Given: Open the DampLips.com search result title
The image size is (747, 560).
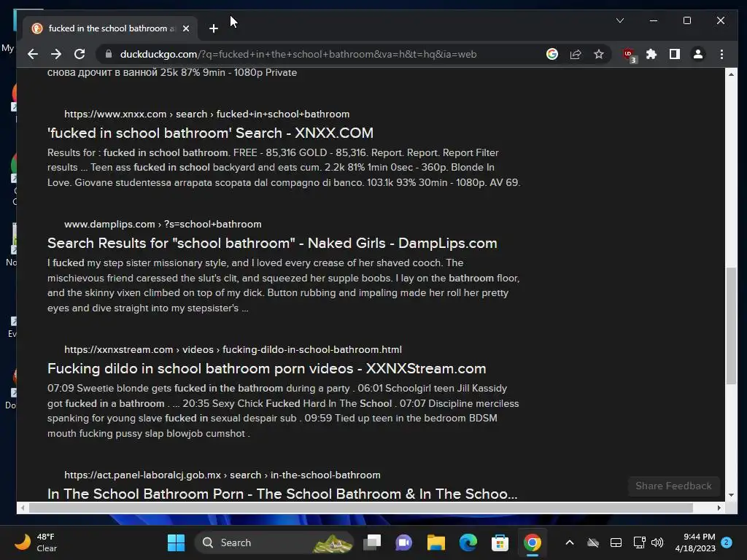Looking at the screenshot, I should point(272,244).
